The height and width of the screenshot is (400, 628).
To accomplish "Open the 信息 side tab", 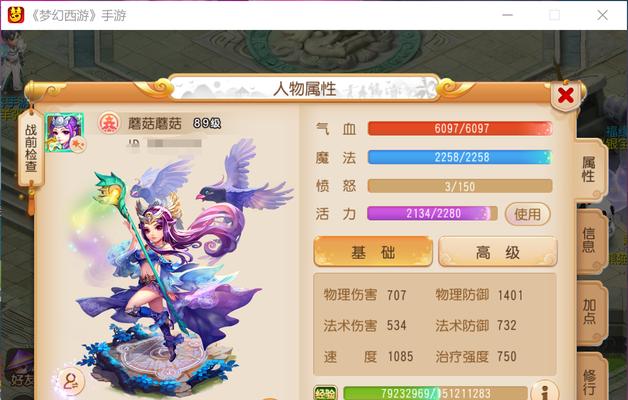I will (589, 240).
